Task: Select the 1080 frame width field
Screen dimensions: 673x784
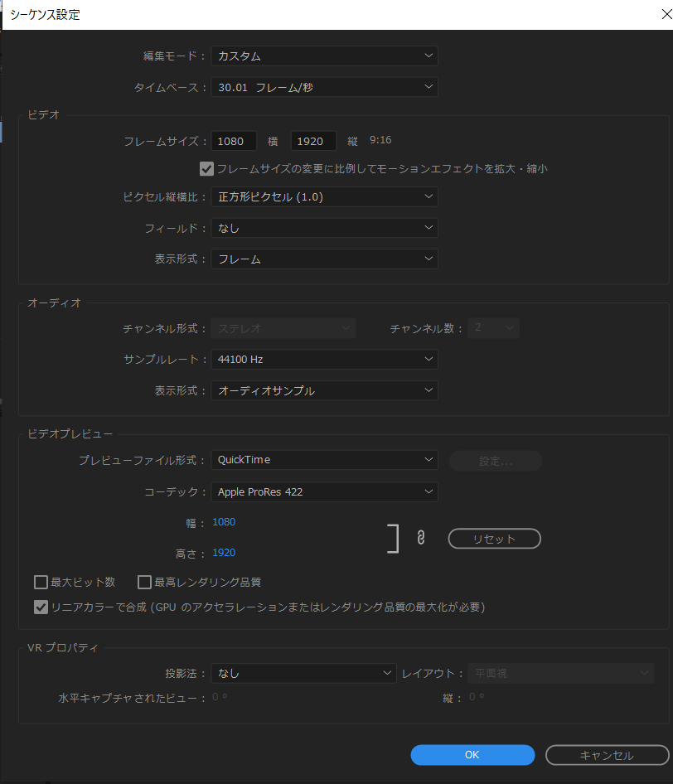Action: (233, 140)
